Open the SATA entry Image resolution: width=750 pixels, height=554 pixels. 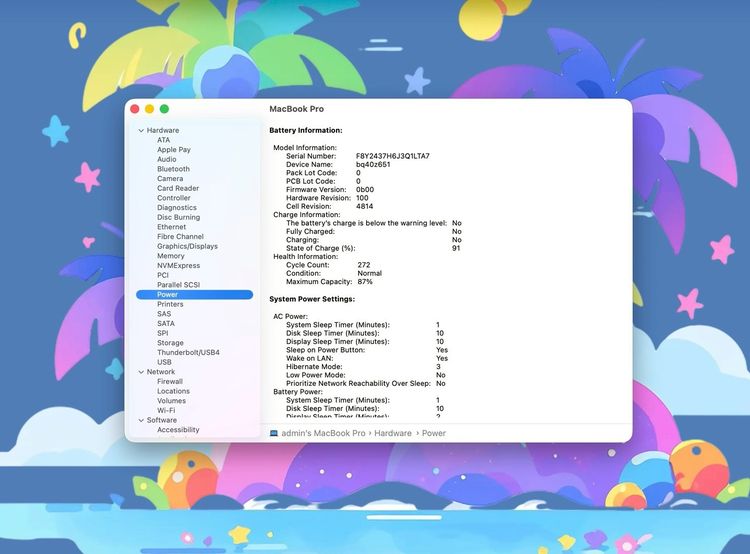165,323
